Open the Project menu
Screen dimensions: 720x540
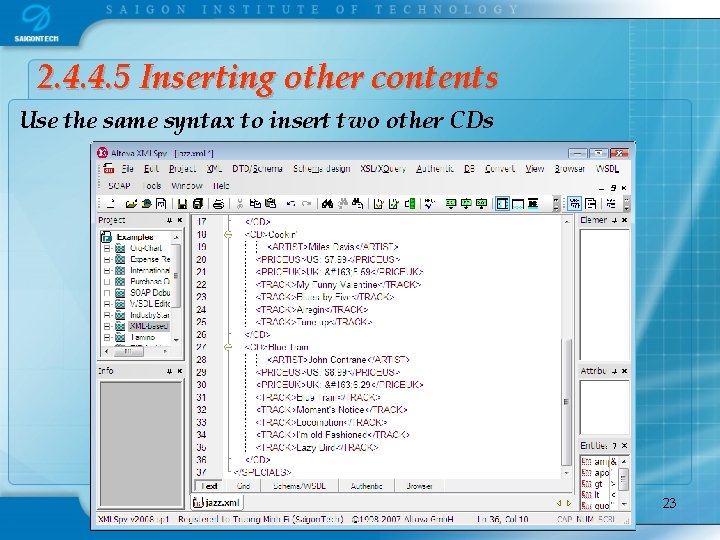tap(182, 169)
